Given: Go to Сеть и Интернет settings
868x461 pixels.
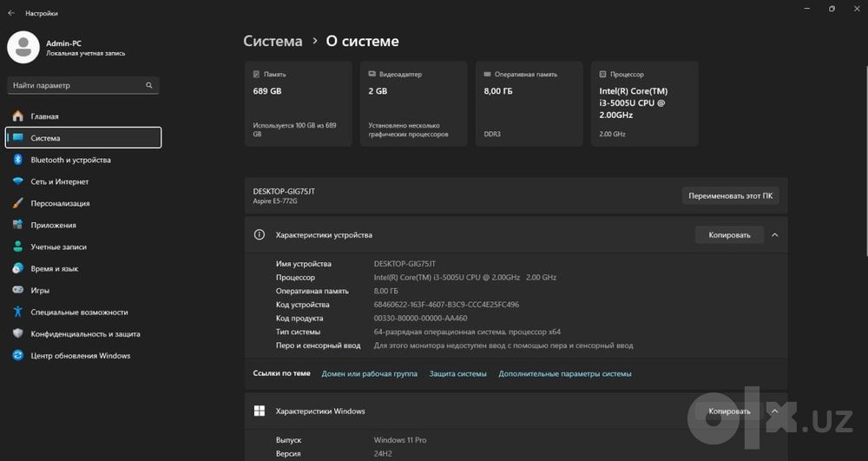Looking at the screenshot, I should pyautogui.click(x=83, y=181).
